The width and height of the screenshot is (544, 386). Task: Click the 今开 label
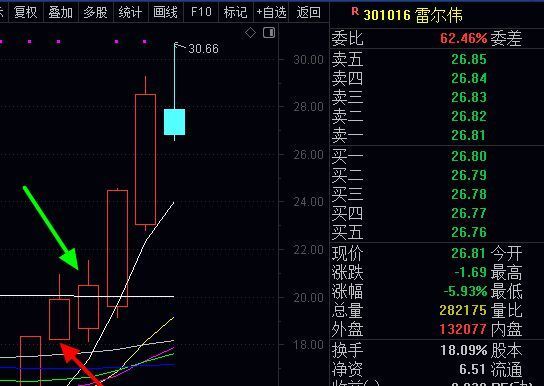point(506,254)
